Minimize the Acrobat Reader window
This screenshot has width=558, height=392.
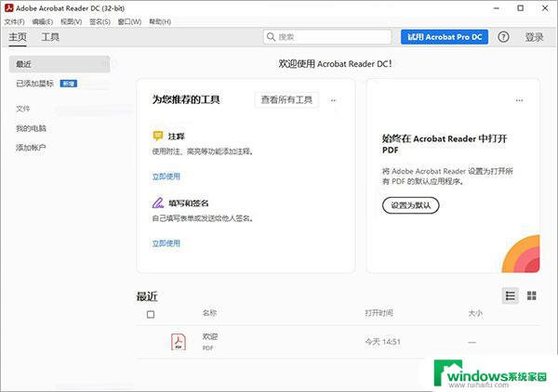(x=497, y=8)
